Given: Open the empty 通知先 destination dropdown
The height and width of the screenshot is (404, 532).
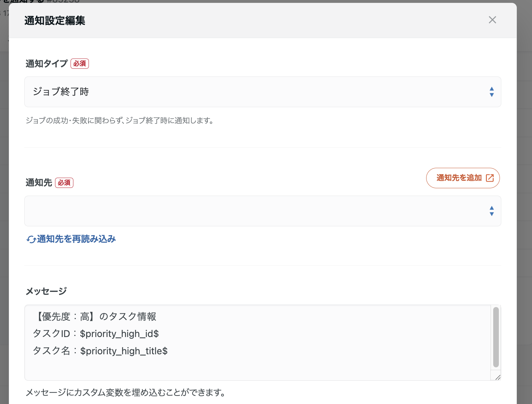Looking at the screenshot, I should coord(262,211).
